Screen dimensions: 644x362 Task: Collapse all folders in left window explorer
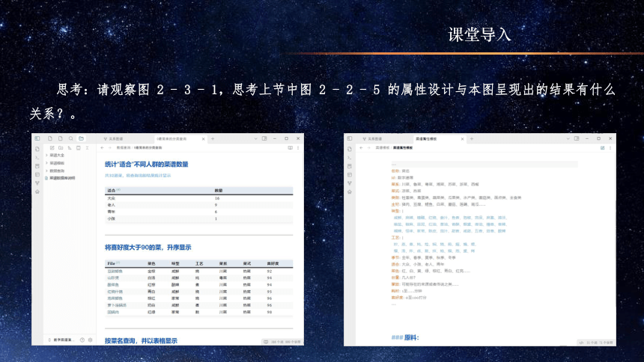[x=87, y=148]
